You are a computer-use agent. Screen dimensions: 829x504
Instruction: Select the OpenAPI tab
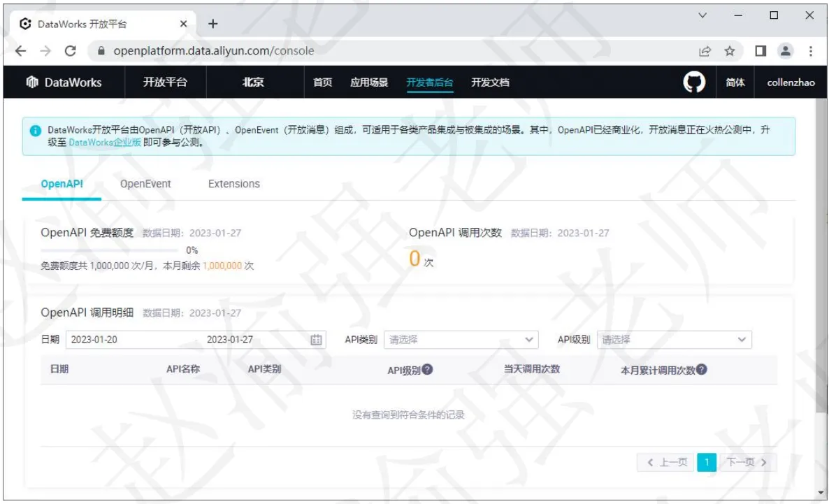tap(62, 184)
